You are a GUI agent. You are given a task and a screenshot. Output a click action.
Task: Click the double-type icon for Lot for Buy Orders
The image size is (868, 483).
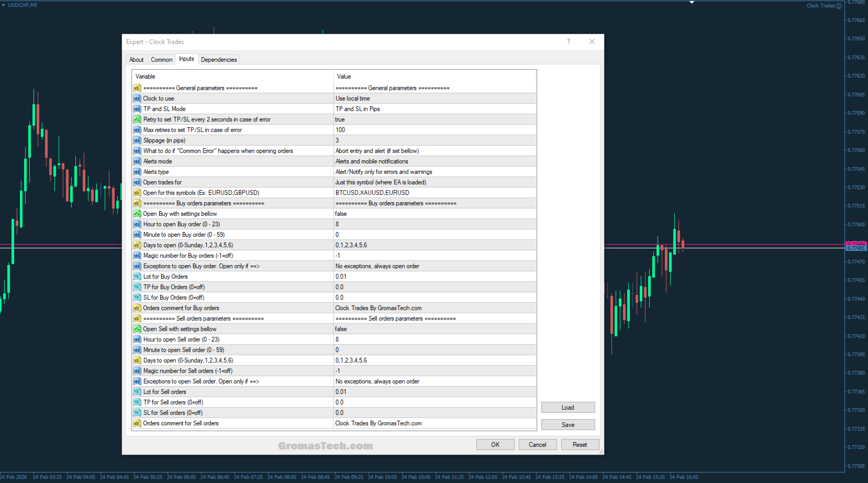pos(137,277)
